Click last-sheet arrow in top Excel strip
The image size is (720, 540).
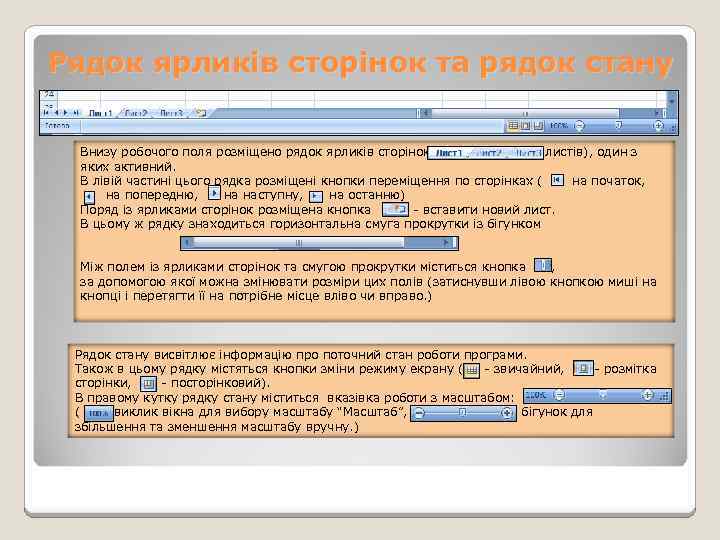(76, 112)
